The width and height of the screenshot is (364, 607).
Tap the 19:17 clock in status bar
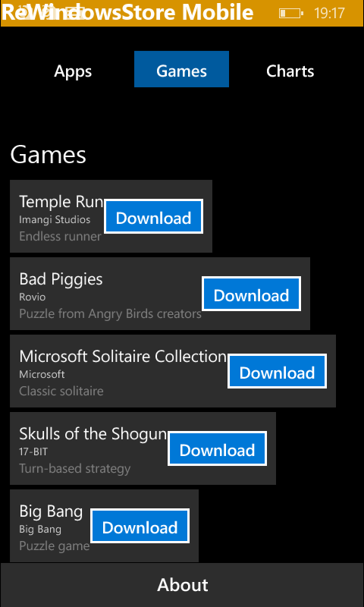pyautogui.click(x=329, y=13)
